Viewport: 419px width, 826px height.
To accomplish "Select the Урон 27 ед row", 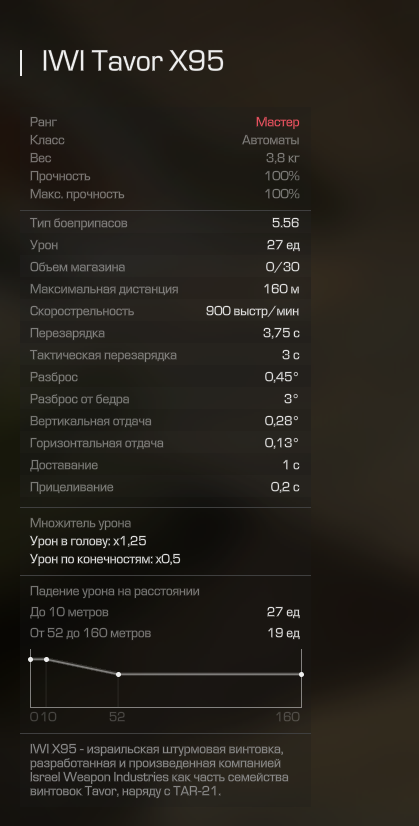I will tap(165, 245).
